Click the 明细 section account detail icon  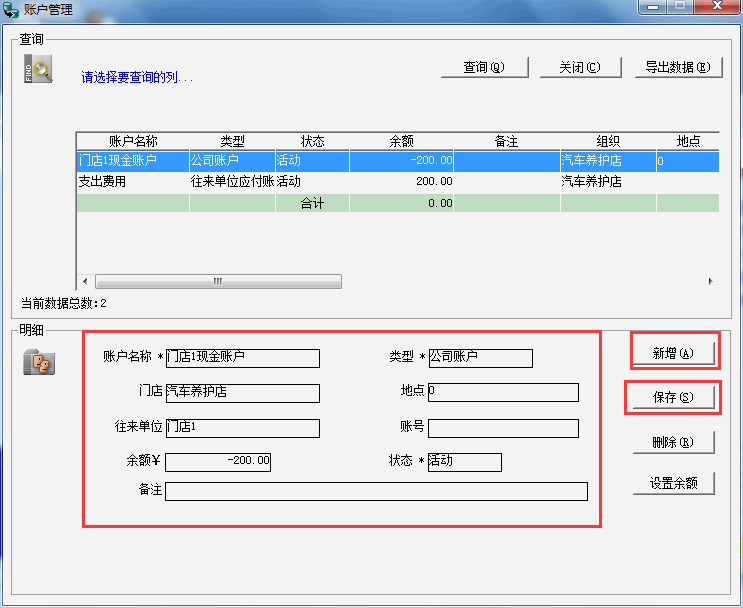(39, 362)
